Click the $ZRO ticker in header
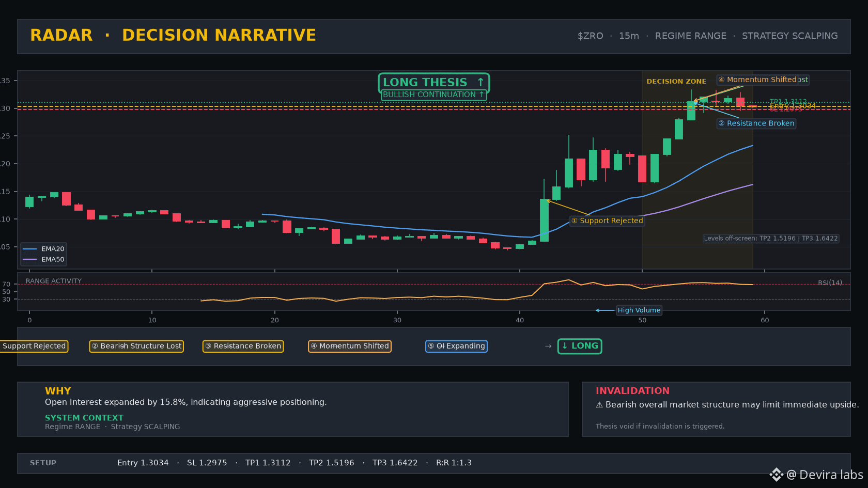Screen dimensions: 868x488 pos(591,36)
